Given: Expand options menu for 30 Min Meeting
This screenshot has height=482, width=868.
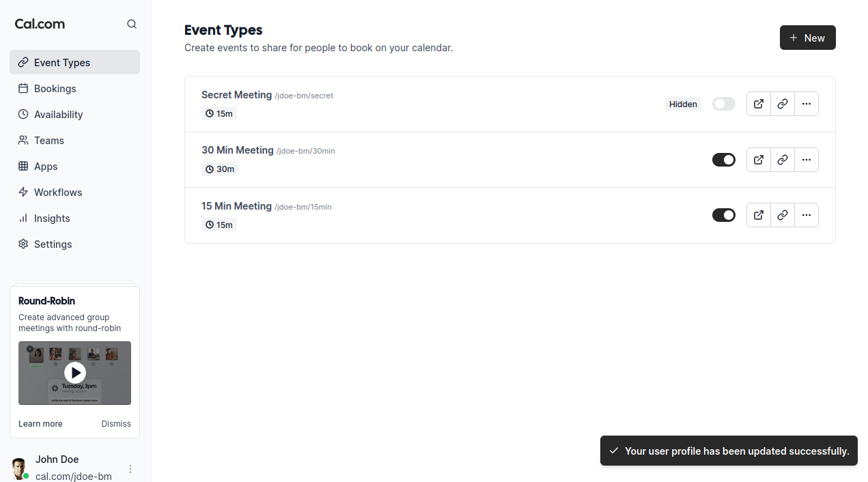Looking at the screenshot, I should click(x=807, y=160).
